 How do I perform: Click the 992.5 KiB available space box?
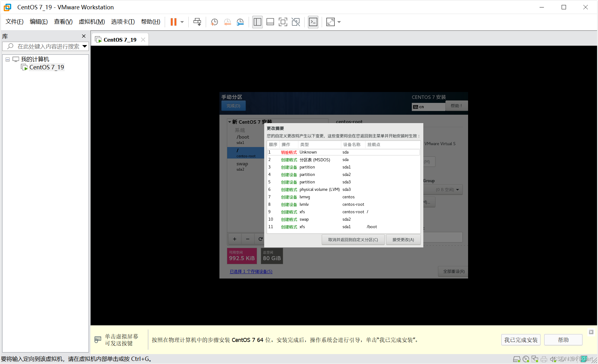click(x=242, y=256)
